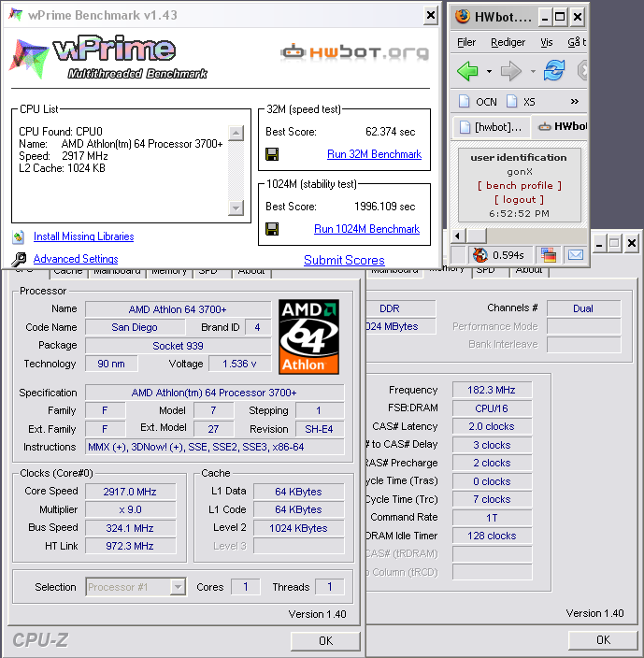The width and height of the screenshot is (644, 658).
Task: Click the Channels # Dual field
Action: click(x=582, y=308)
